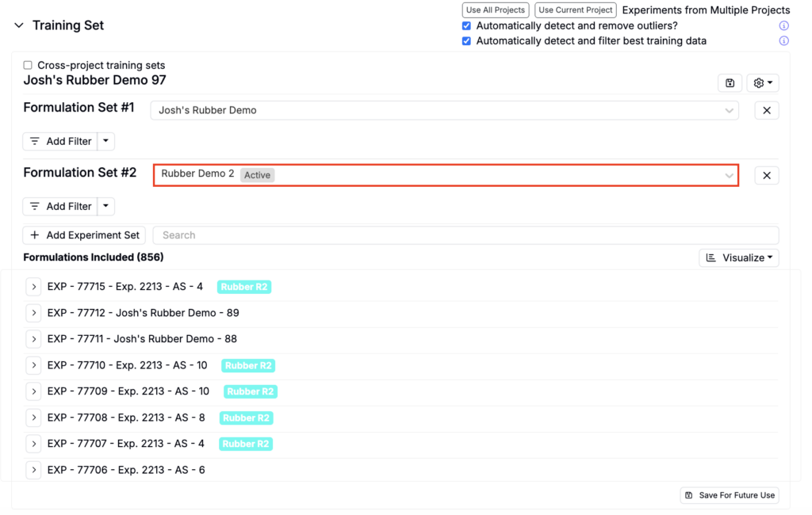The image size is (812, 515).
Task: Remove Formulation Set #2 with X icon
Action: (766, 175)
